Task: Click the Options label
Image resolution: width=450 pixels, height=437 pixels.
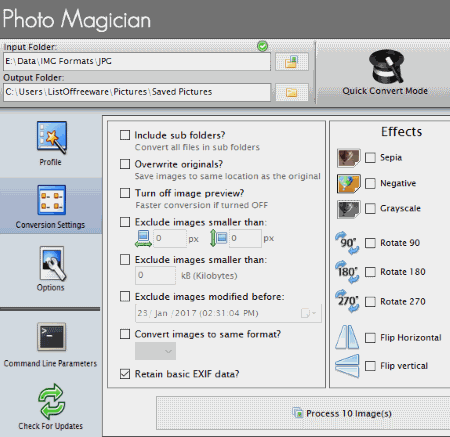Action: (x=50, y=287)
